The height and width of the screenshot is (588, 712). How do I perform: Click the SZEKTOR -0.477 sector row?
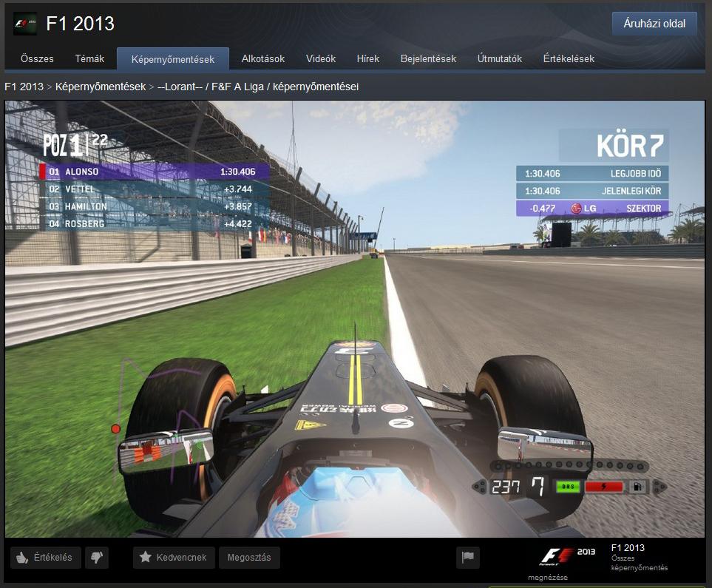592,208
